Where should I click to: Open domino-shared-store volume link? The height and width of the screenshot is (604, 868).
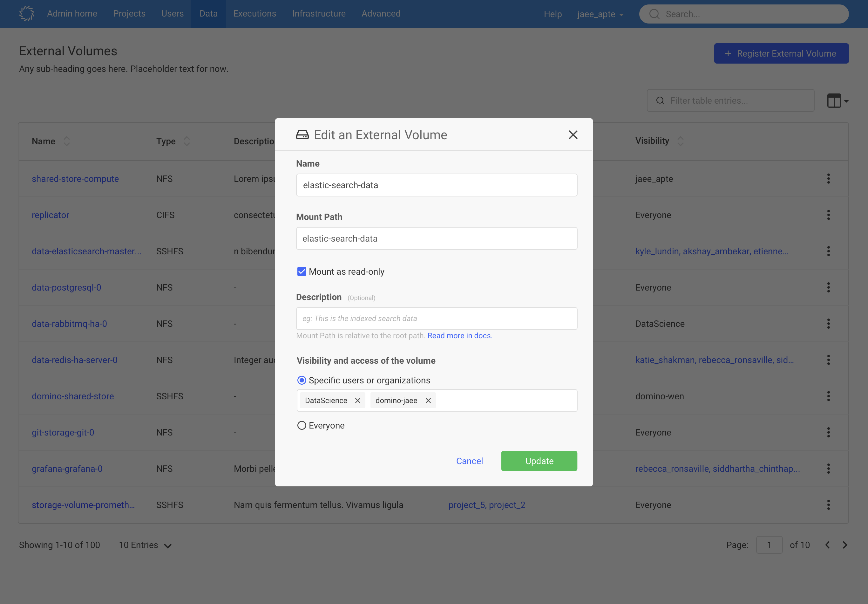(x=72, y=396)
